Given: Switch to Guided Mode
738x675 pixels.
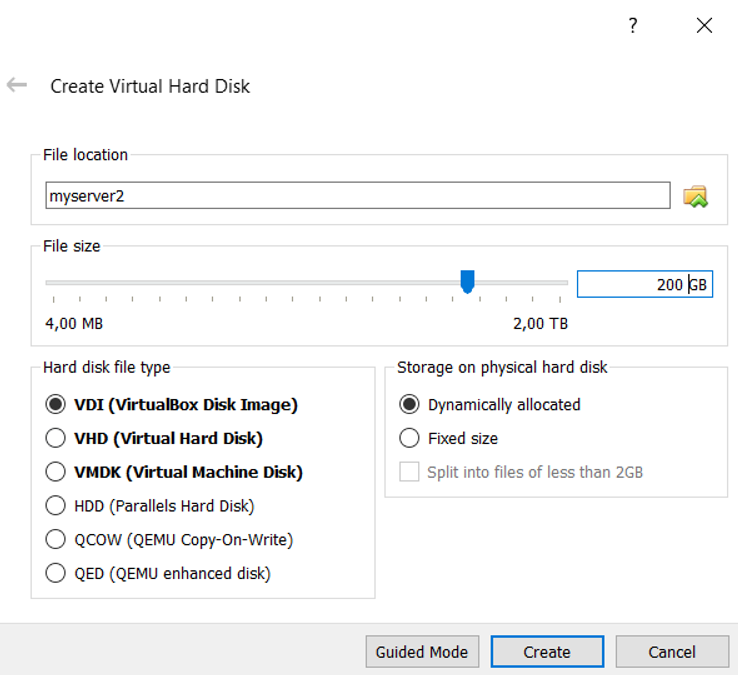Looking at the screenshot, I should tap(422, 652).
